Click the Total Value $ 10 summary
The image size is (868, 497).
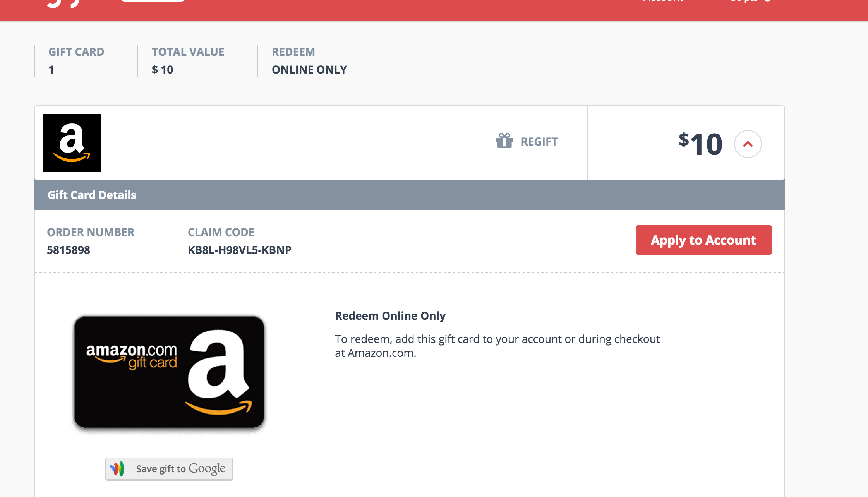[x=188, y=61]
